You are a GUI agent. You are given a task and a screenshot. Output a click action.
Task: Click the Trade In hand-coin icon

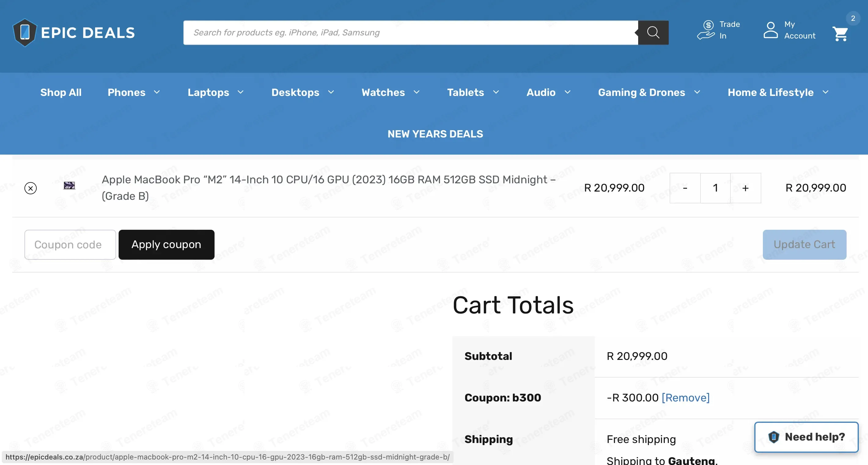[x=706, y=30]
